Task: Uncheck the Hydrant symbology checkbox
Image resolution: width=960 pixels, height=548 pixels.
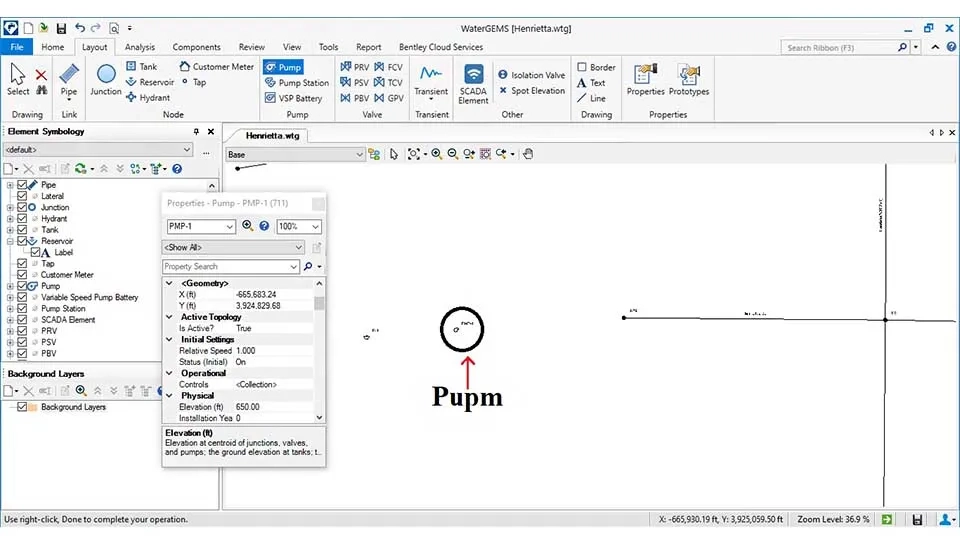Action: tap(22, 219)
